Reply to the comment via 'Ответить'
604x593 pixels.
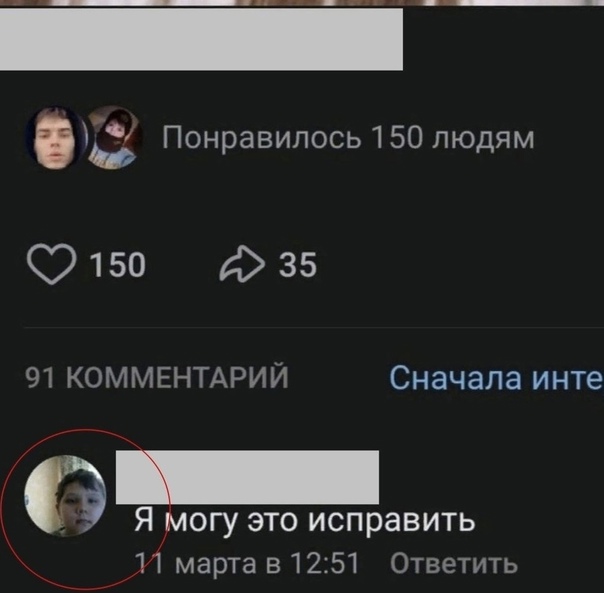click(454, 564)
